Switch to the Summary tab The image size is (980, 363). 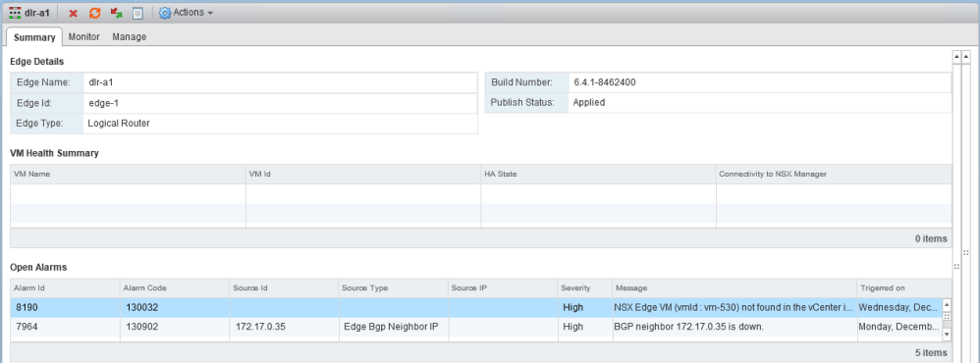point(34,37)
